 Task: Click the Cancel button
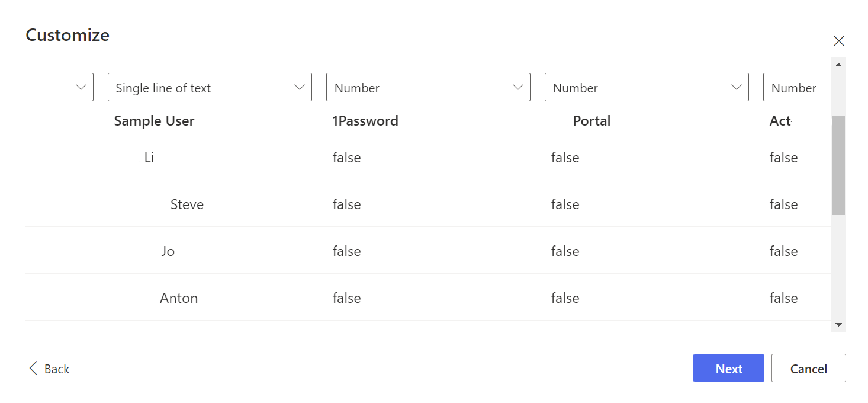tap(809, 368)
